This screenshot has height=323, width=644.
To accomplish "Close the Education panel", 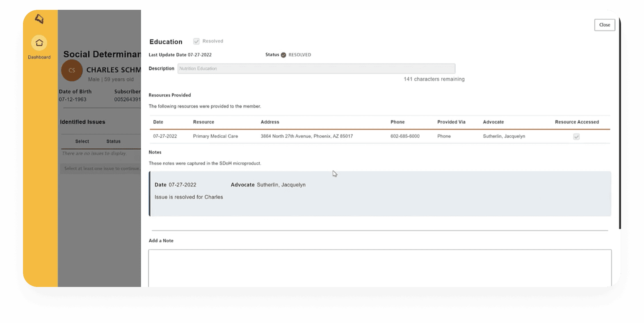I will [x=605, y=25].
